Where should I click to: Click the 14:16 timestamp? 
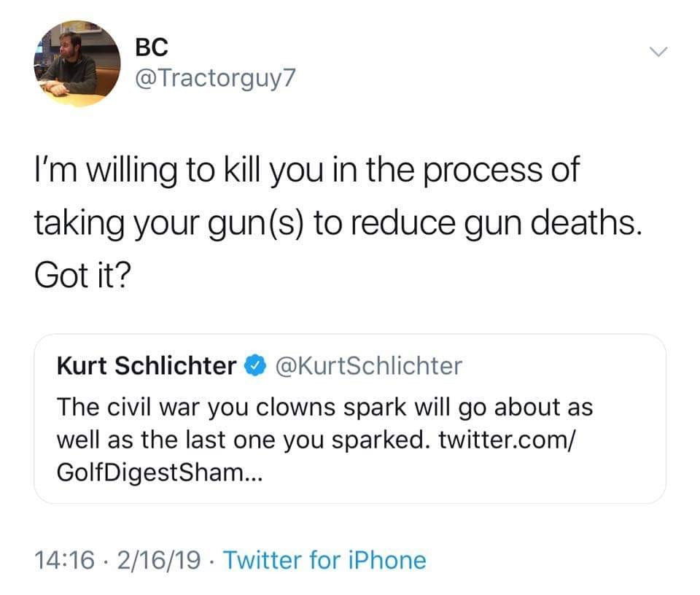pyautogui.click(x=64, y=560)
